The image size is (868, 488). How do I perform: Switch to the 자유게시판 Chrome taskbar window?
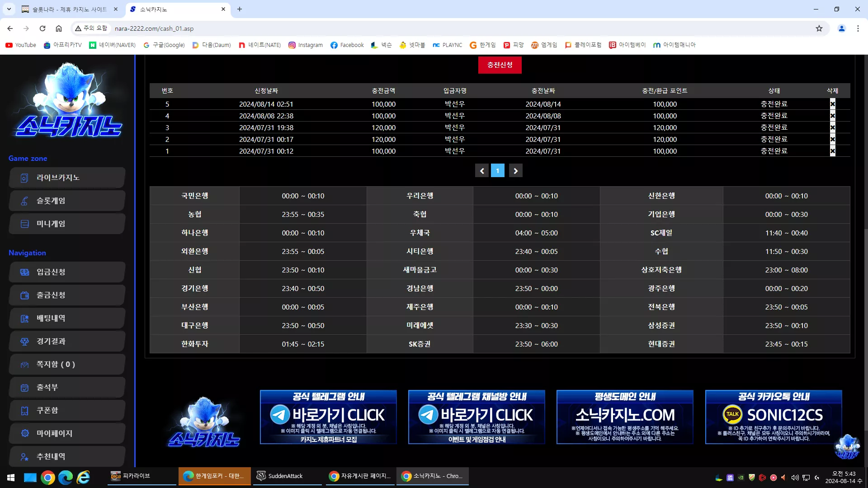[x=360, y=476]
